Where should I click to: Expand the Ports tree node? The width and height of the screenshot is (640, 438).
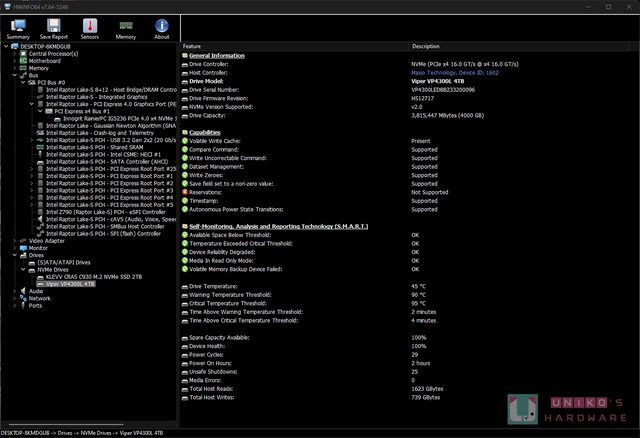coord(13,305)
